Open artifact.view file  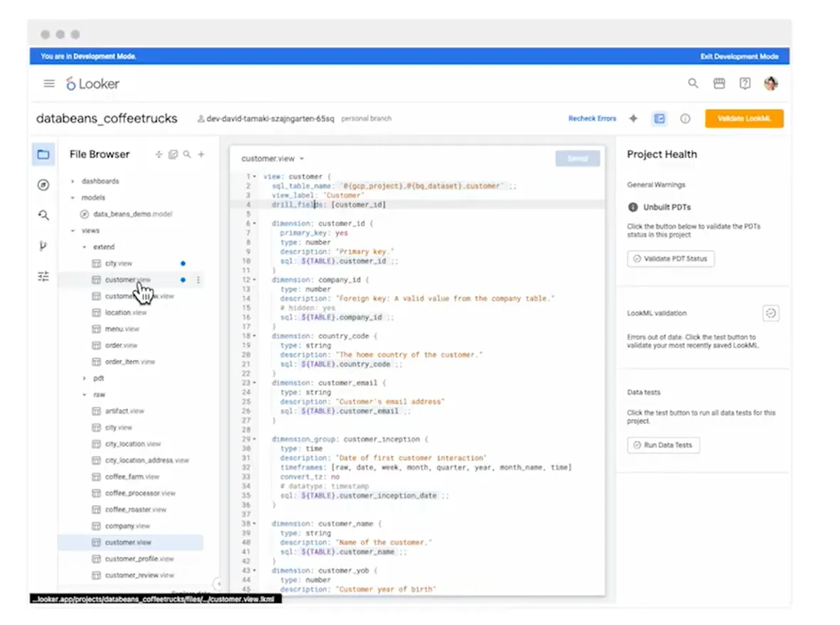[x=125, y=411]
